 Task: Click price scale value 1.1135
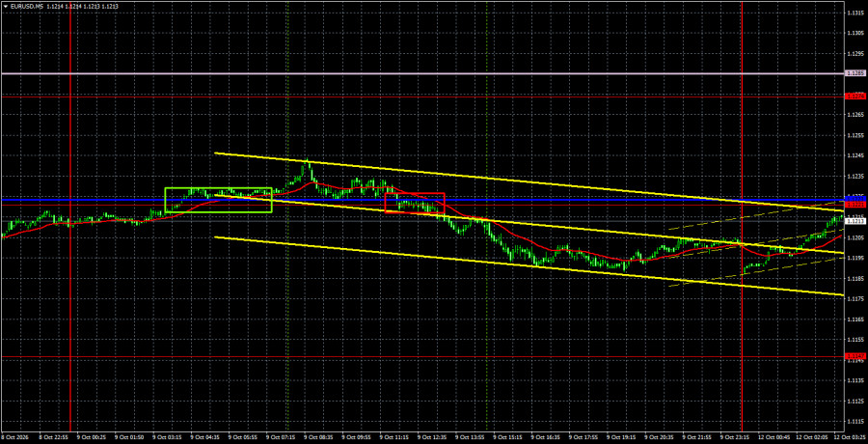(855, 380)
